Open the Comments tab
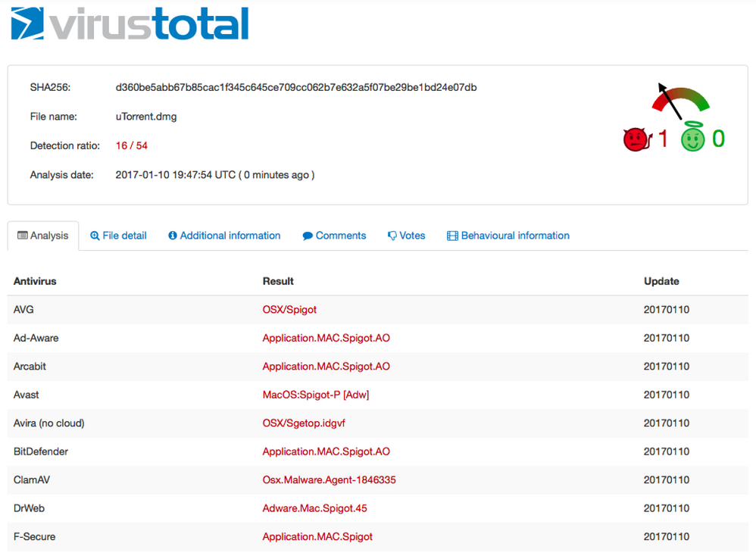The height and width of the screenshot is (556, 756). (334, 236)
